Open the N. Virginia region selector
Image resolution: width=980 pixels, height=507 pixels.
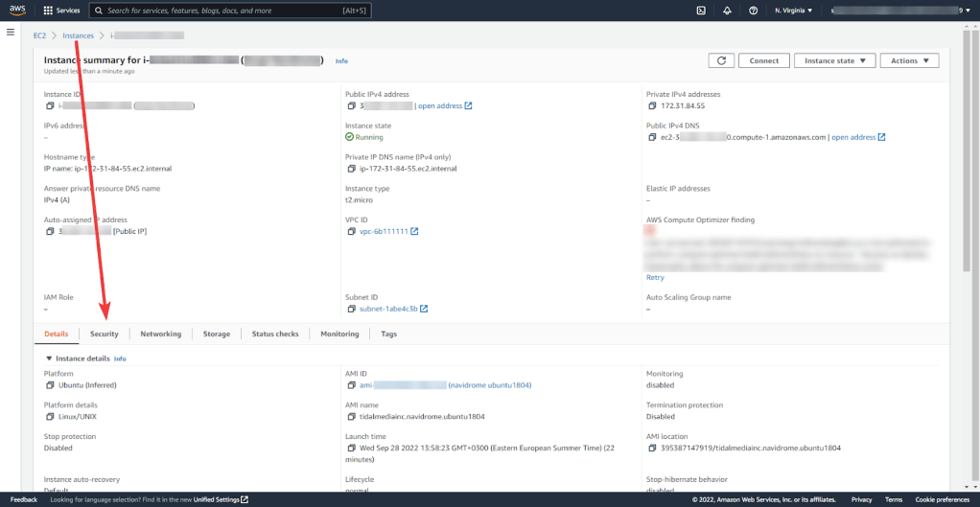(x=793, y=11)
